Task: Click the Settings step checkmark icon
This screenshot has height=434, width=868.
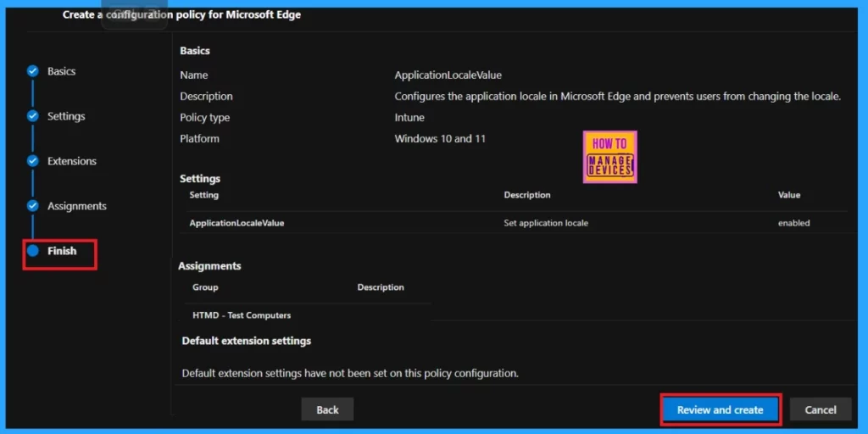Action: coord(33,116)
